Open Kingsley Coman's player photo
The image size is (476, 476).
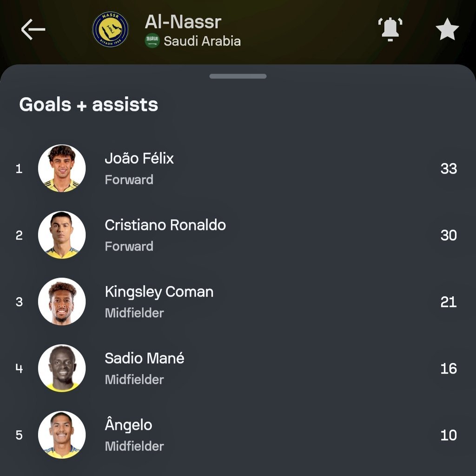click(x=62, y=301)
